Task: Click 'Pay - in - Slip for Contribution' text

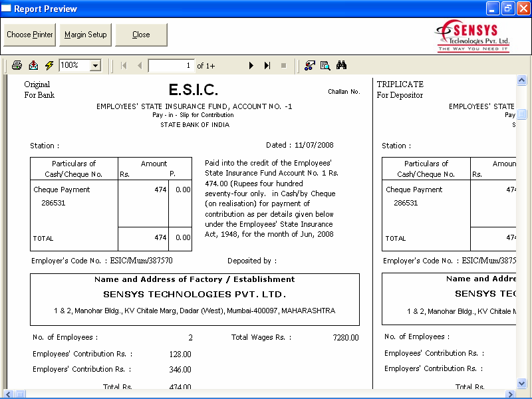Action: click(x=193, y=114)
